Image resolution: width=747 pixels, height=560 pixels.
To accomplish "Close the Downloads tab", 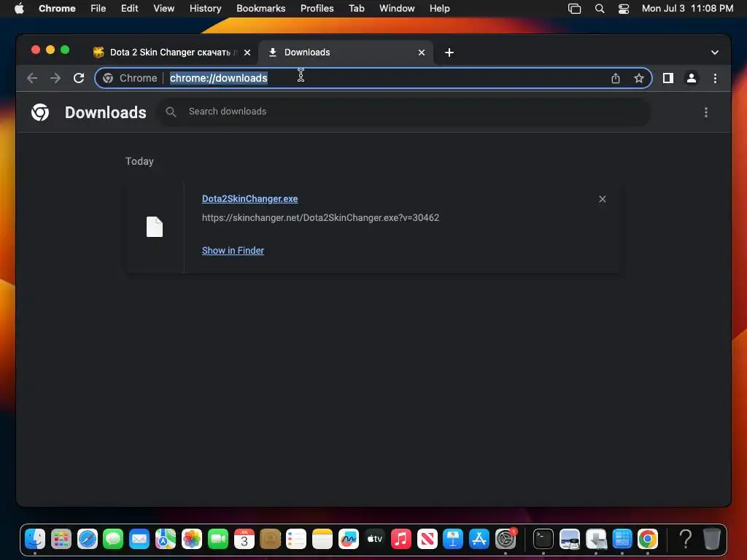I will click(421, 52).
